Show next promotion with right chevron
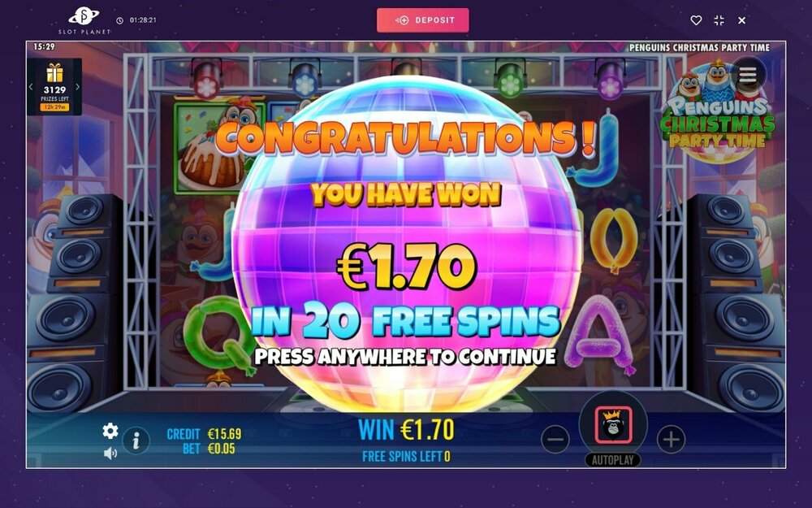The width and height of the screenshot is (812, 508). tap(78, 87)
